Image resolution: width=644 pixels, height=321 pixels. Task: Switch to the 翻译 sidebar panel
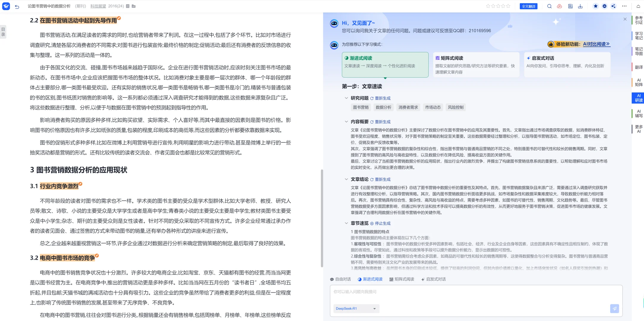639,67
